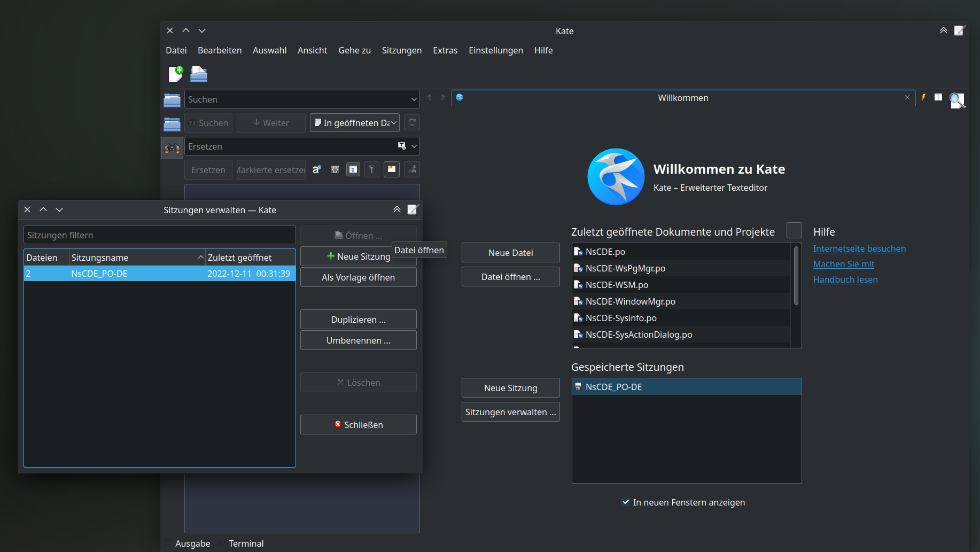Show the Ausgabe bottom panel
Image resolution: width=980 pixels, height=552 pixels.
(x=188, y=543)
